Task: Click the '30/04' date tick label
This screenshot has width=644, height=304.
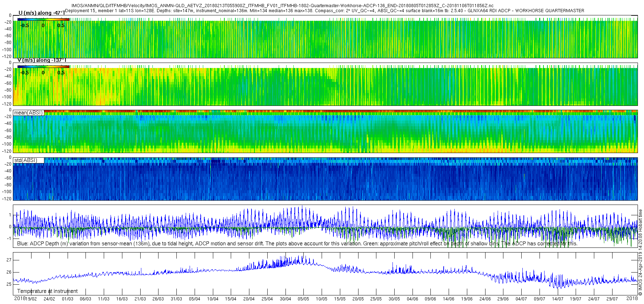Action: 285,299
